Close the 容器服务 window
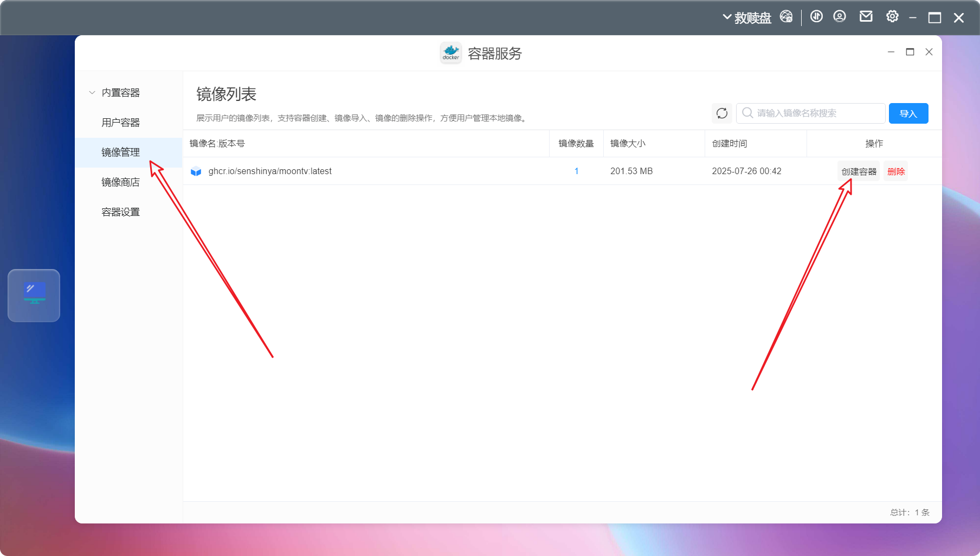Screen dimensions: 980x556 [929, 52]
